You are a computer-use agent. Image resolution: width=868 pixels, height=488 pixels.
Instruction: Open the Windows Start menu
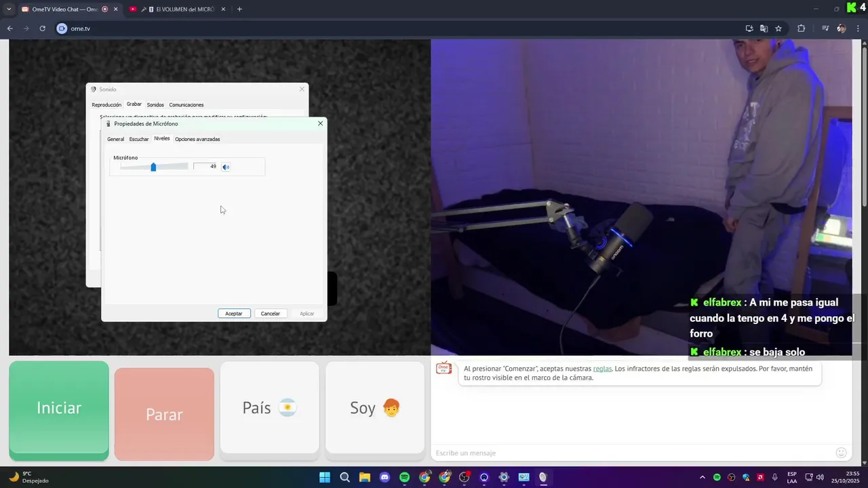click(325, 477)
